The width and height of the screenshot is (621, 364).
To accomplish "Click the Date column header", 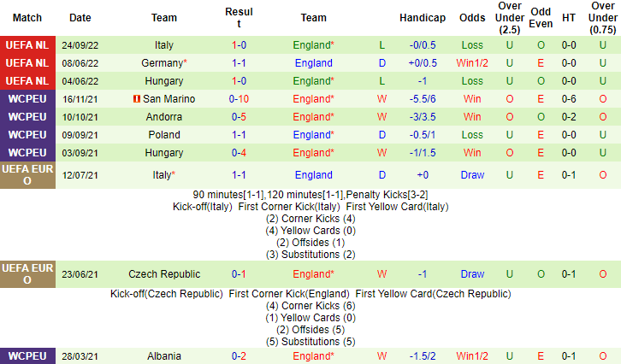I will (80, 18).
